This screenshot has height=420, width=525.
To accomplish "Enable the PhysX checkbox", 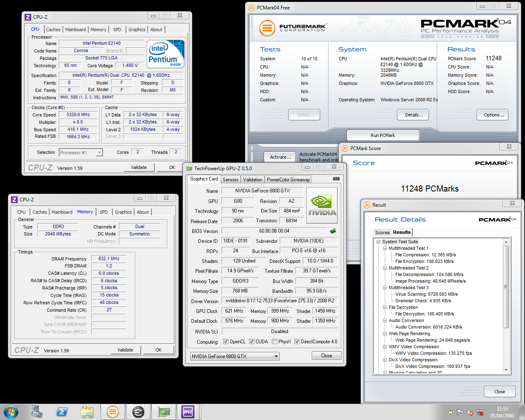I will [274, 342].
